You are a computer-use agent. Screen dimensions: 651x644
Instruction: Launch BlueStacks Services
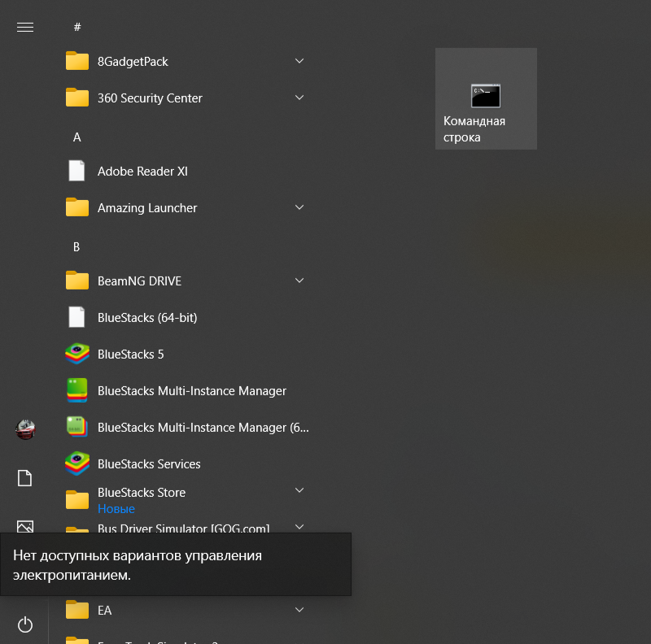[x=148, y=464]
